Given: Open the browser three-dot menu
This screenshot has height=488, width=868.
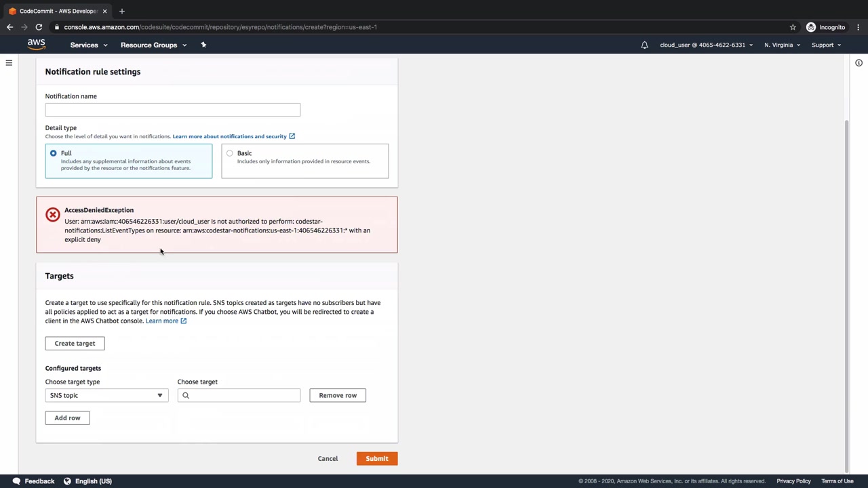Looking at the screenshot, I should coord(858,27).
